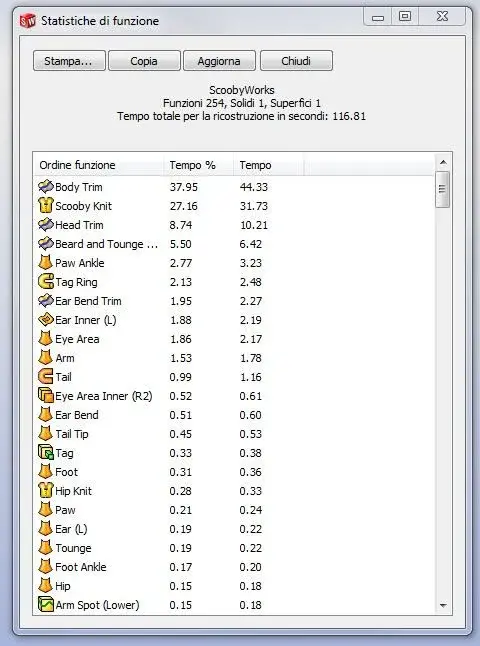Screen dimensions: 480x646
Task: Click the Head Trim feature icon
Action: pyautogui.click(x=46, y=225)
